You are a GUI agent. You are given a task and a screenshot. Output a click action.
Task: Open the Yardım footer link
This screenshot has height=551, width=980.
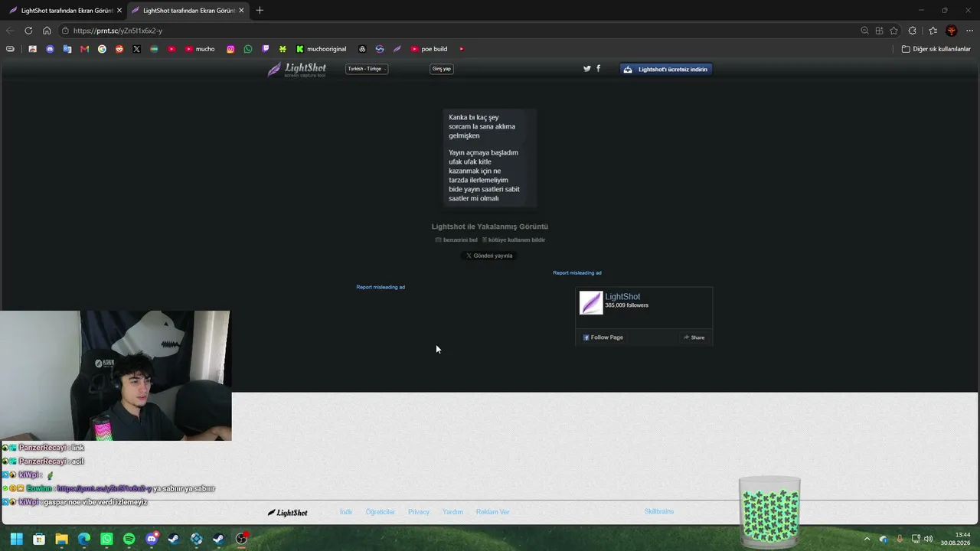(x=452, y=512)
